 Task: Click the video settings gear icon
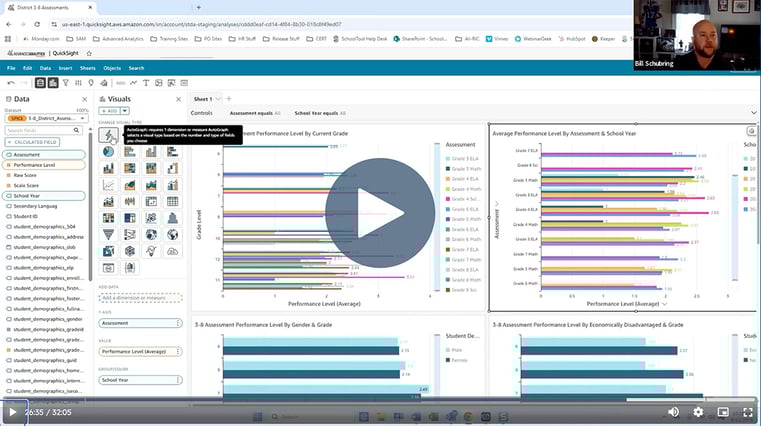[698, 411]
